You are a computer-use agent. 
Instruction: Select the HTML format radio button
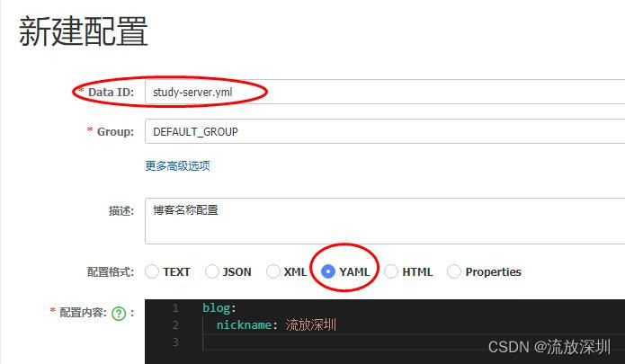point(391,271)
